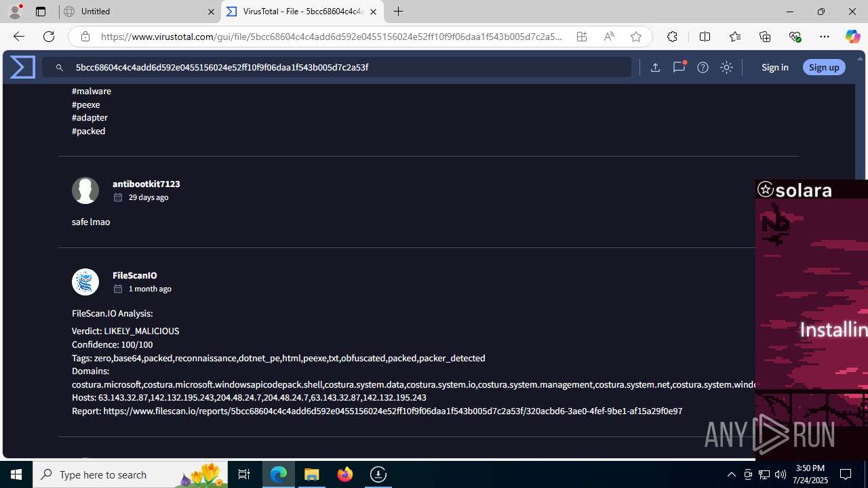This screenshot has width=868, height=488.
Task: Open the help question mark icon
Action: click(x=703, y=67)
